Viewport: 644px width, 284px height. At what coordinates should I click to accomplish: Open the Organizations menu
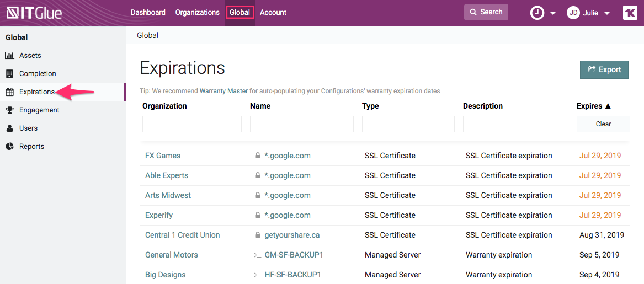[x=197, y=12]
